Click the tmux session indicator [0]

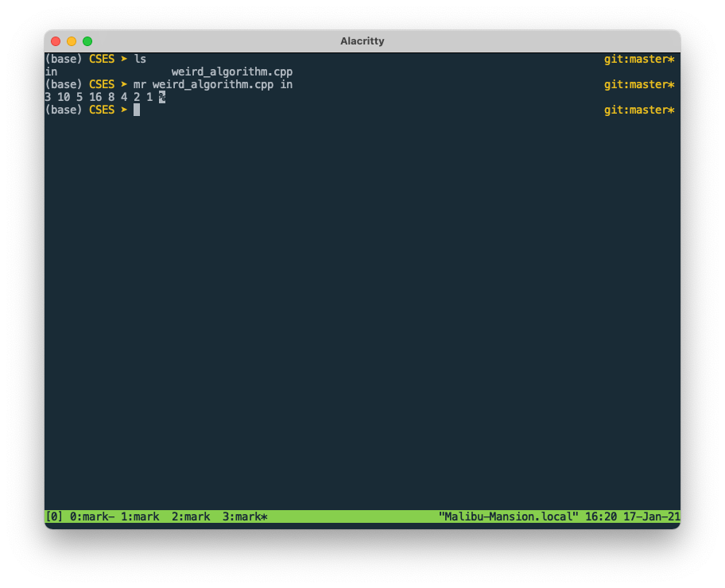click(52, 516)
